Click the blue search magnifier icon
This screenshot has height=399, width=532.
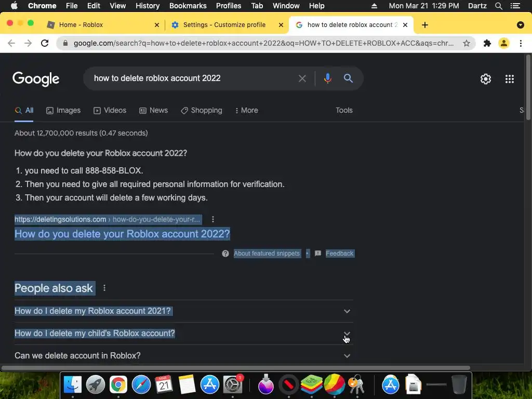coord(348,78)
